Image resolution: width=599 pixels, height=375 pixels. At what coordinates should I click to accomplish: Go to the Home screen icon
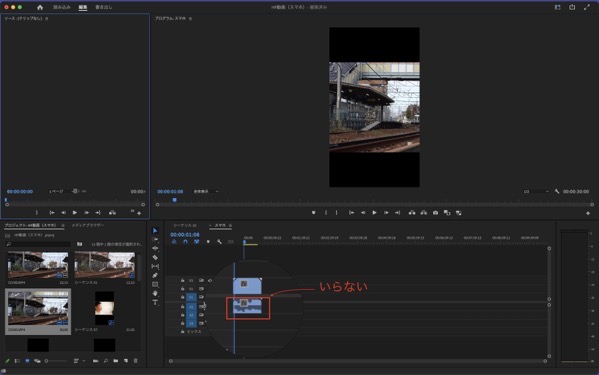(40, 7)
